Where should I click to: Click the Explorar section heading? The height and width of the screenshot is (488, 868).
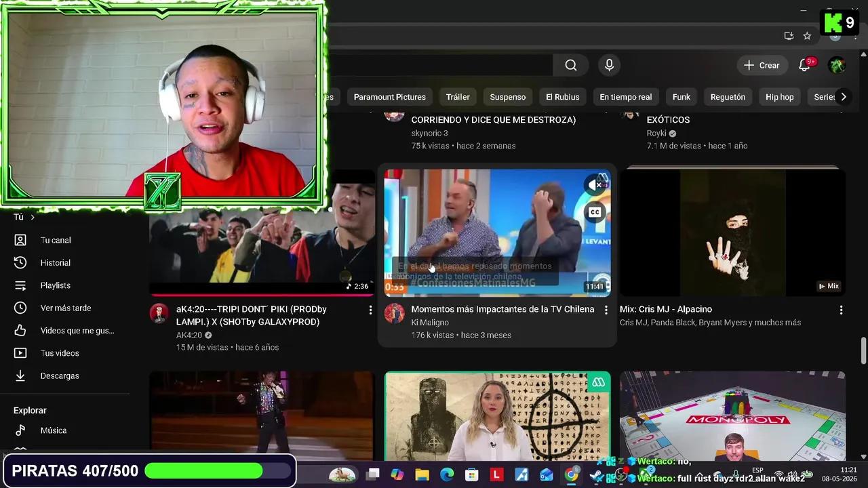click(x=30, y=410)
